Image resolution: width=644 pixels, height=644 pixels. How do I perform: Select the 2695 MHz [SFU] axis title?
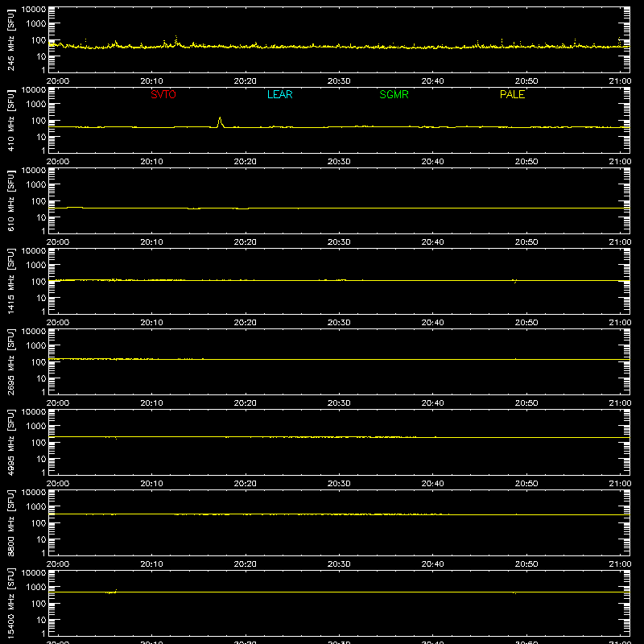point(11,362)
